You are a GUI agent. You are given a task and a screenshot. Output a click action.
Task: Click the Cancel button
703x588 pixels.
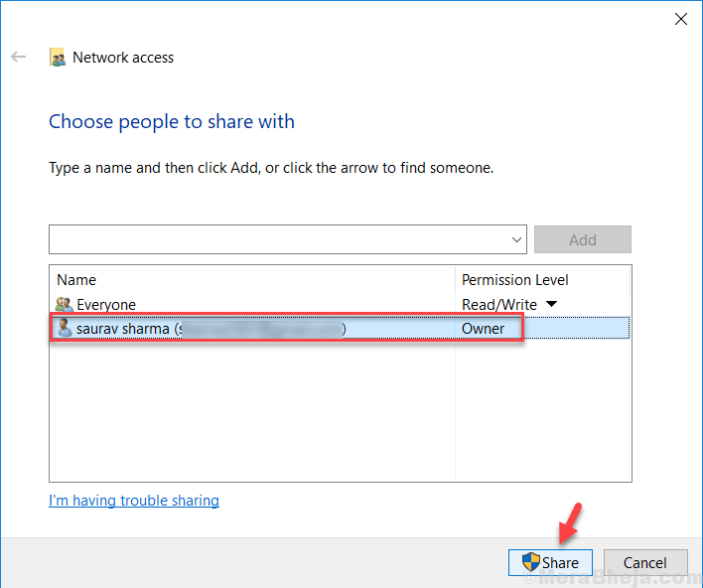point(645,562)
